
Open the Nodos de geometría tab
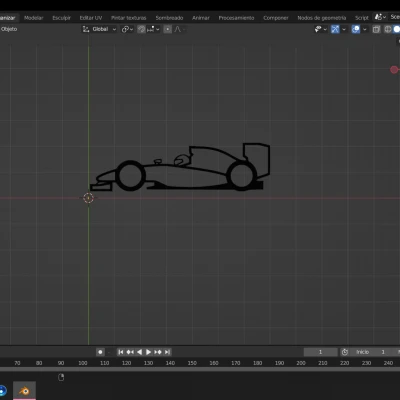(x=322, y=18)
